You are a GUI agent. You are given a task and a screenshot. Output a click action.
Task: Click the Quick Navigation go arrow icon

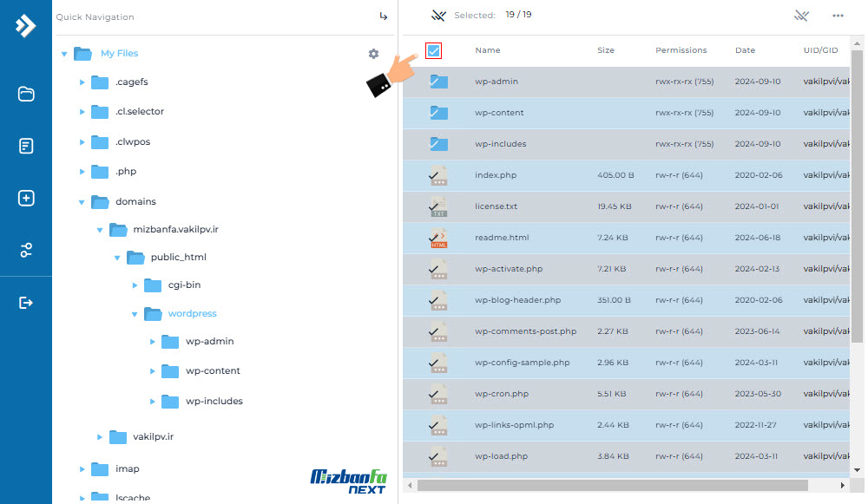383,16
